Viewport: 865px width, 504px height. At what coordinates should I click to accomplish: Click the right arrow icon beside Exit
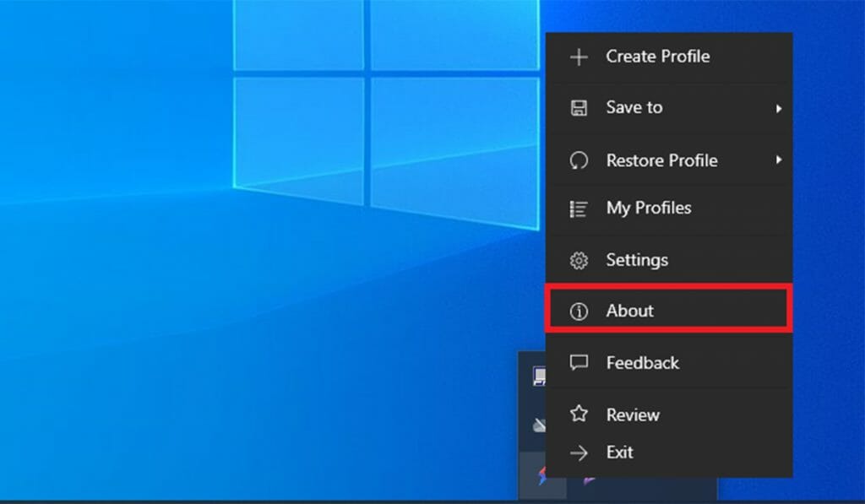(x=579, y=453)
